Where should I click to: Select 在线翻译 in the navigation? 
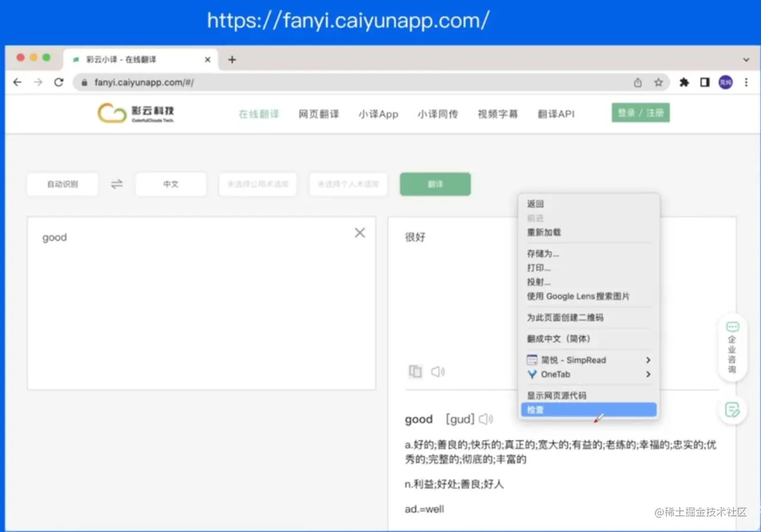258,114
